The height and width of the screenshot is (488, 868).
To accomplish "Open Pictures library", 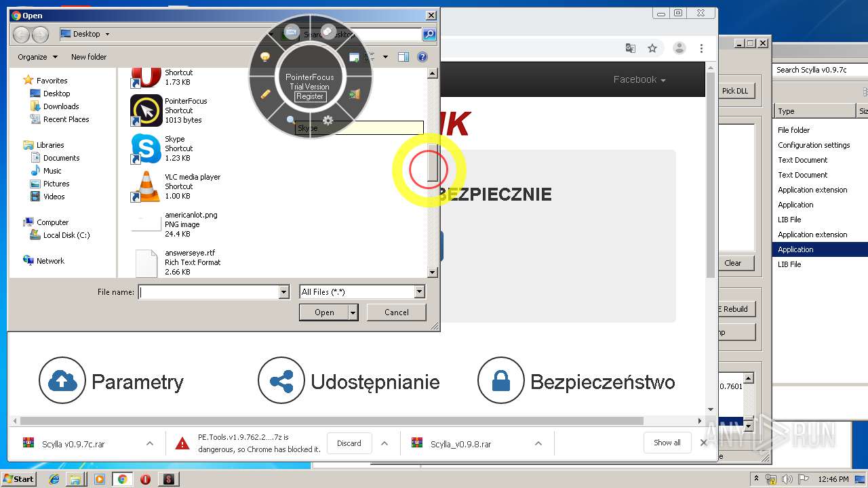I will coord(56,184).
